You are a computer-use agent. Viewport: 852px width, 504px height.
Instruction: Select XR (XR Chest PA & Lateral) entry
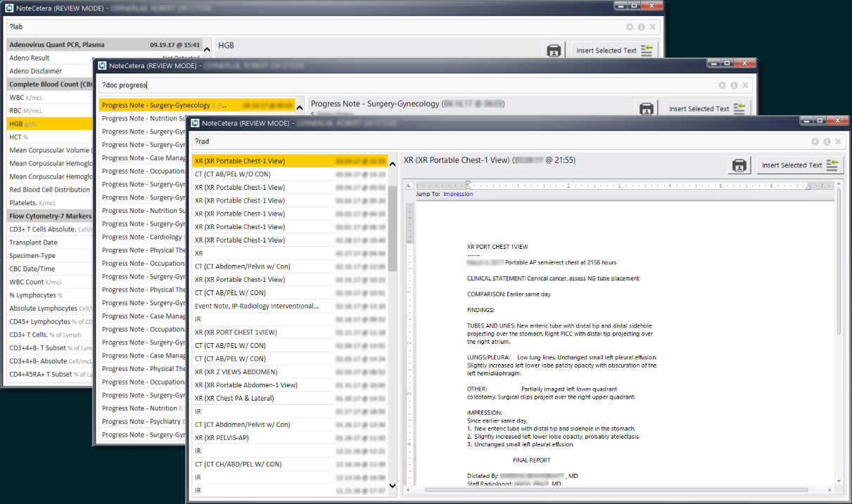click(234, 398)
